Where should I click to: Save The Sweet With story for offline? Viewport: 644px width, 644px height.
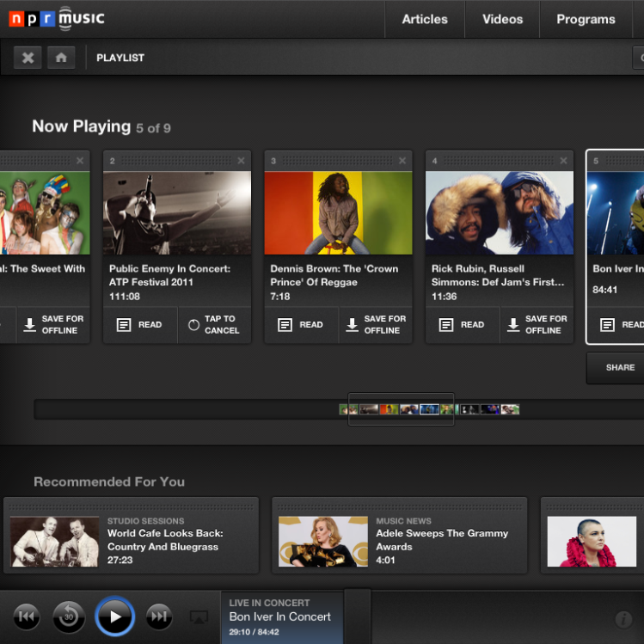tap(53, 324)
